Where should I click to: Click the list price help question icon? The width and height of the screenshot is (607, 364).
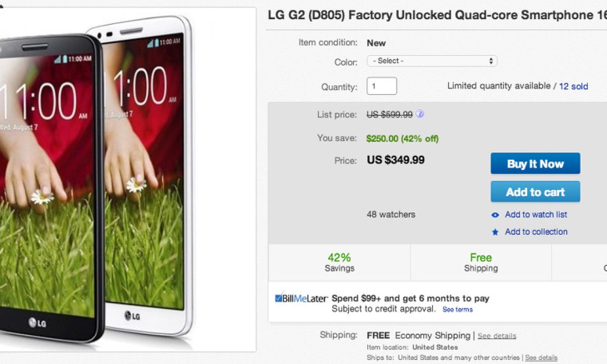point(420,114)
